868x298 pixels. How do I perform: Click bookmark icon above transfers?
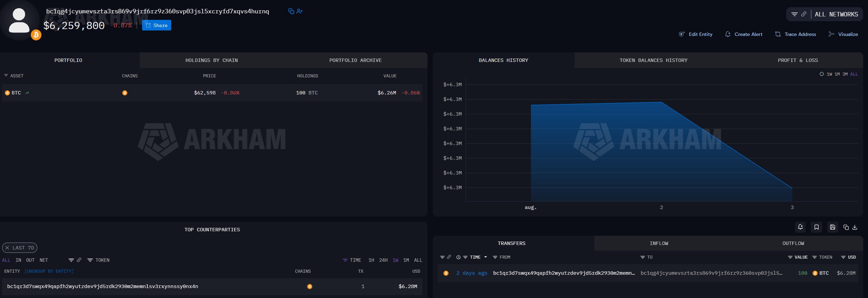click(x=816, y=227)
